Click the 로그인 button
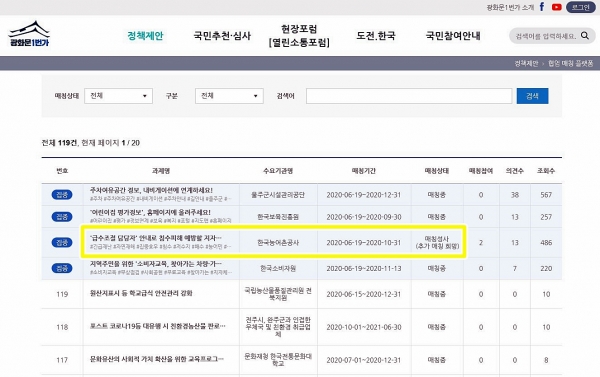The width and height of the screenshot is (600, 377). point(580,7)
